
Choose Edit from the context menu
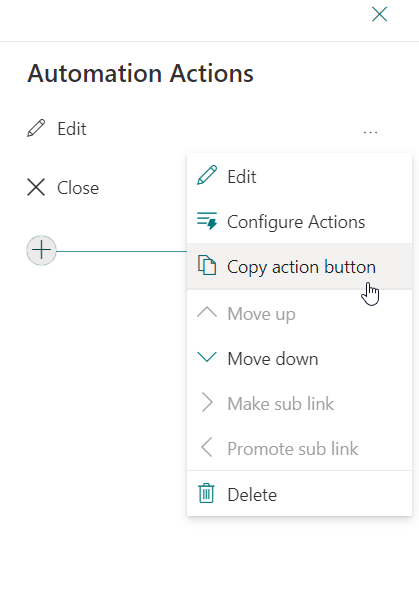299,176
